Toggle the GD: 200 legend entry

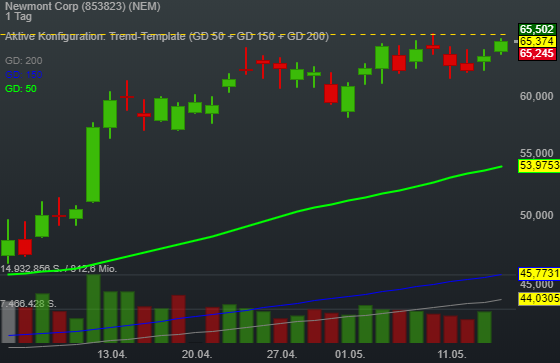24,60
